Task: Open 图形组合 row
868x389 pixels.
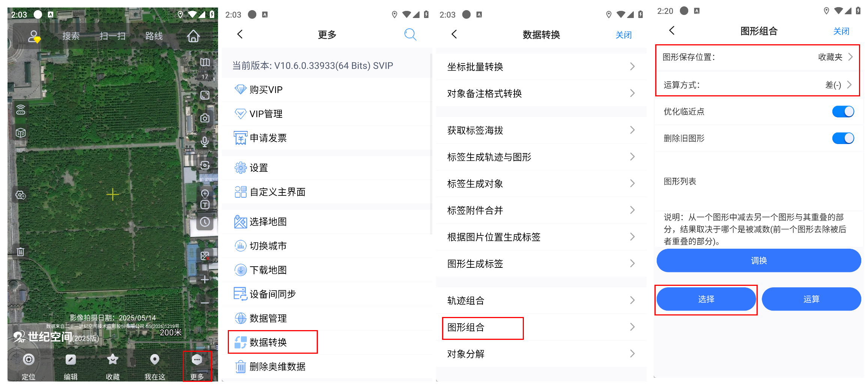Action: click(x=541, y=327)
